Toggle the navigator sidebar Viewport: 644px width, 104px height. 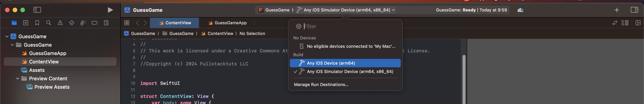[x=37, y=10]
